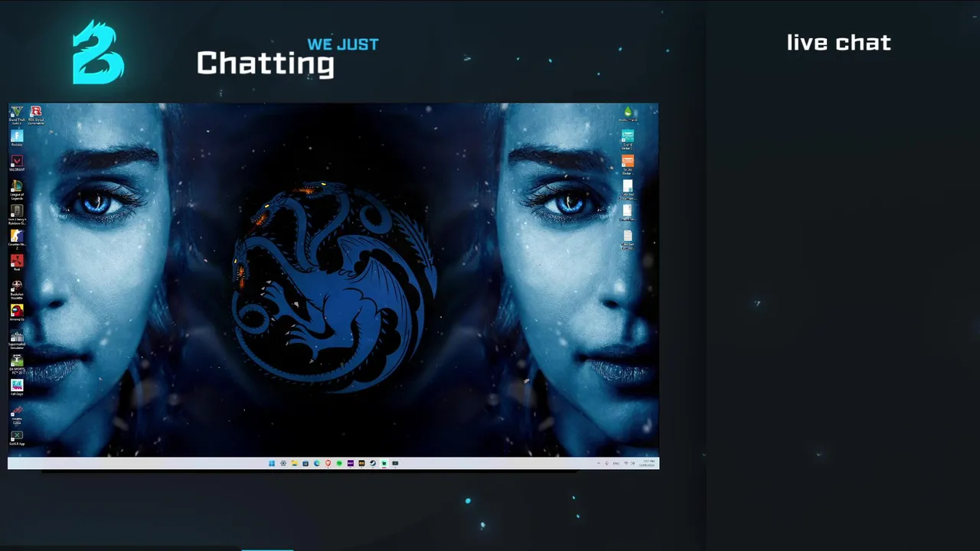
Task: Open Settings gear icon in taskbar
Action: [x=283, y=463]
